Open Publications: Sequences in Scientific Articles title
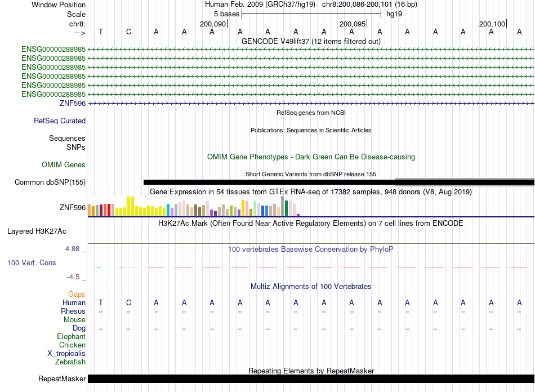This screenshot has height=392, width=535. point(311,130)
